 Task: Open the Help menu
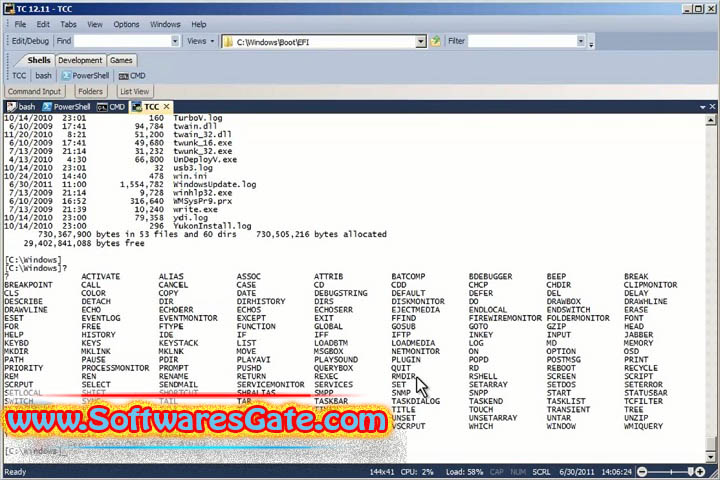[x=199, y=24]
